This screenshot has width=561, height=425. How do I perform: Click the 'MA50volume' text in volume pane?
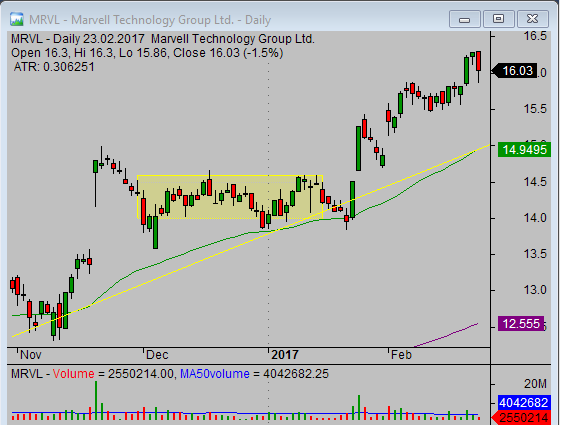click(x=215, y=374)
